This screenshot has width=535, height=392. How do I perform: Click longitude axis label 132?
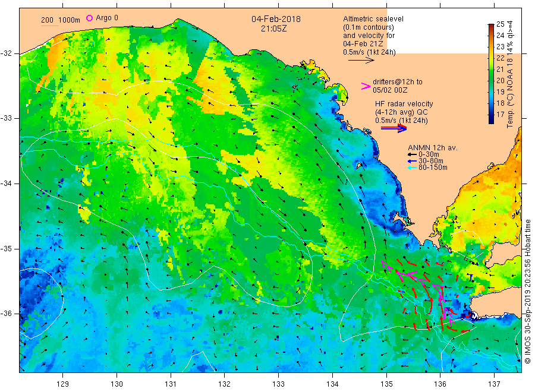225,384
